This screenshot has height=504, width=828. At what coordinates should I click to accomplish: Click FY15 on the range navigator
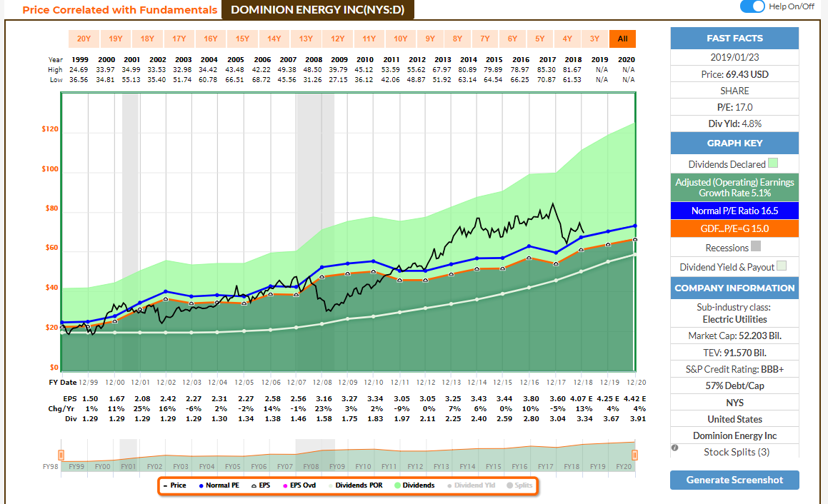[494, 467]
